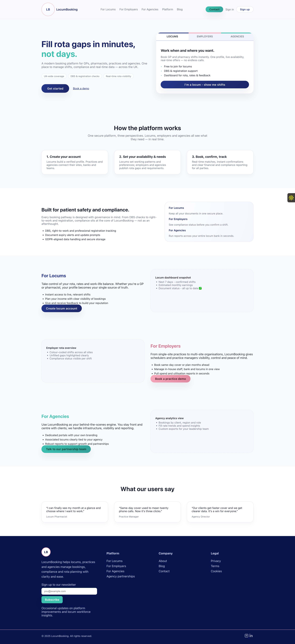Select the 'DBS & registration checks' pill tag
The image size is (295, 644).
pyautogui.click(x=85, y=76)
